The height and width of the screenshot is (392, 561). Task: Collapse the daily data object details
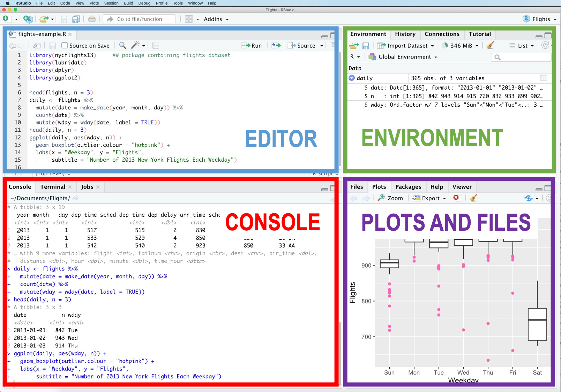[352, 78]
